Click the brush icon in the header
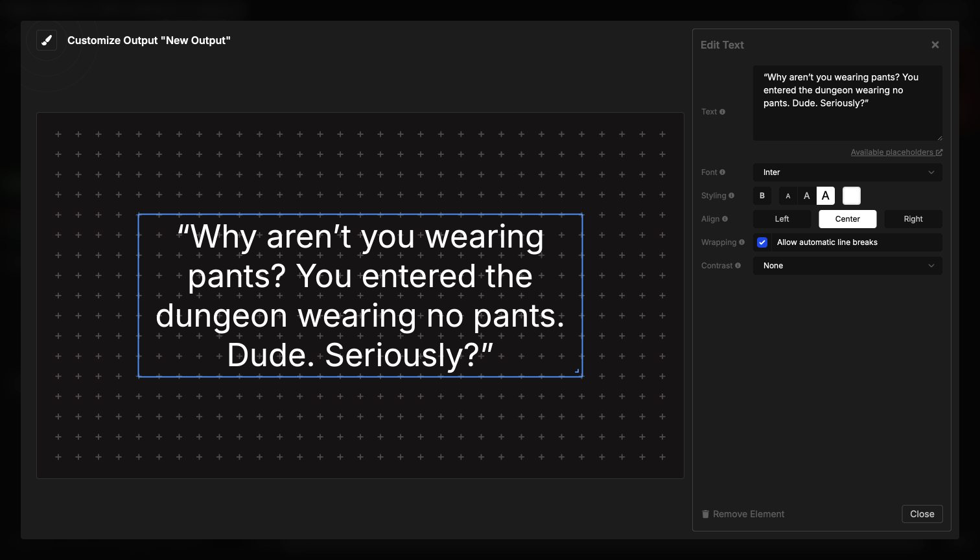Screen dimensions: 980x560 click(46, 40)
